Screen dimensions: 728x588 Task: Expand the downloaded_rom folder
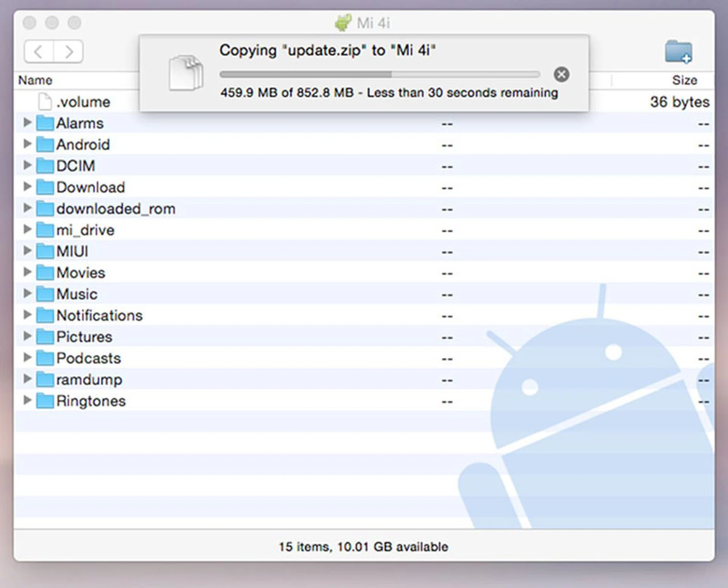point(27,208)
